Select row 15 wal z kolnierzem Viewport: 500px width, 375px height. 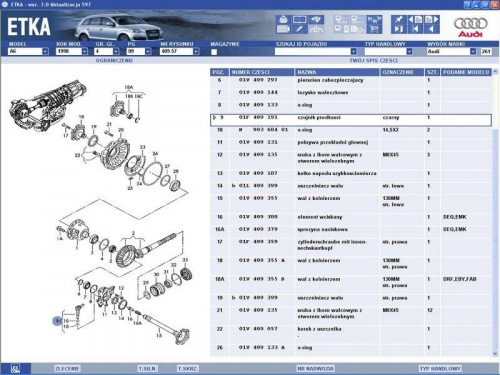click(x=351, y=201)
